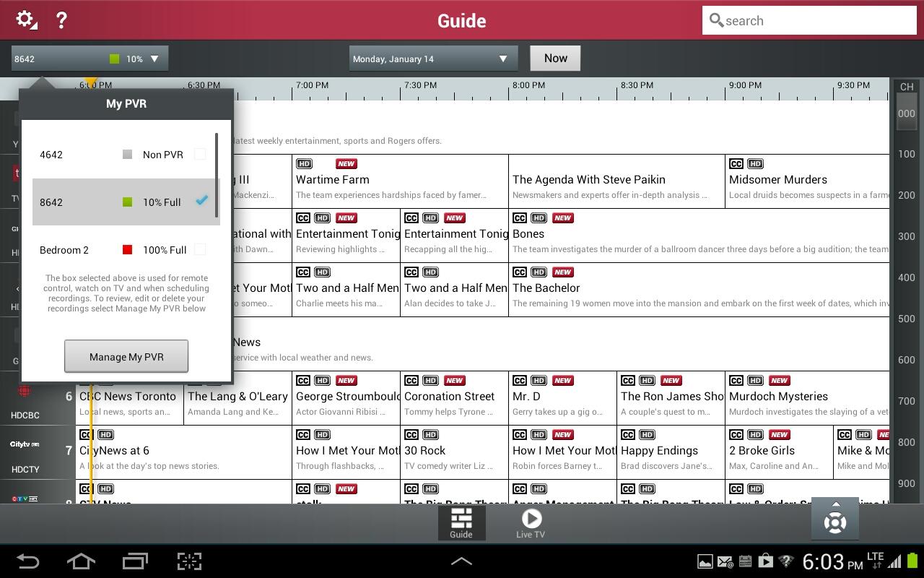Open the Murdoch Mysteries listing
The height and width of the screenshot is (578, 924).
[807, 398]
